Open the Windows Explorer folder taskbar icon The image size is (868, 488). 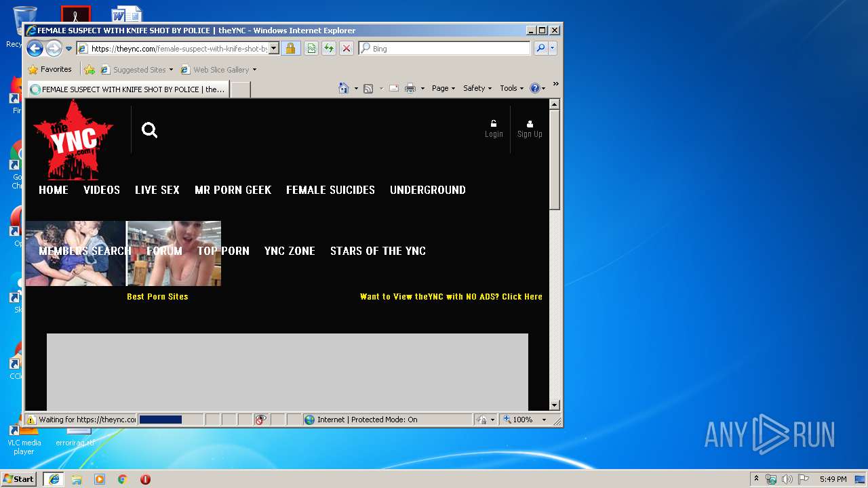click(x=77, y=479)
